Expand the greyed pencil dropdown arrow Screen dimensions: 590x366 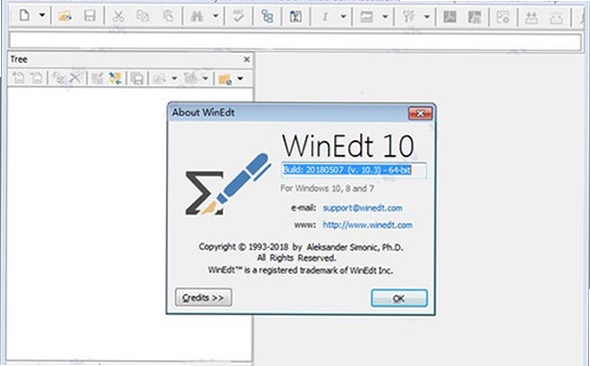[174, 79]
